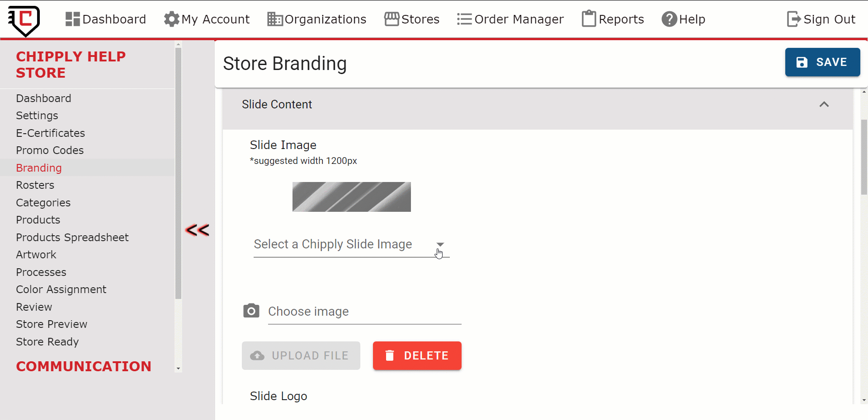Click the Help question mark icon
The image size is (868, 420).
pyautogui.click(x=669, y=19)
